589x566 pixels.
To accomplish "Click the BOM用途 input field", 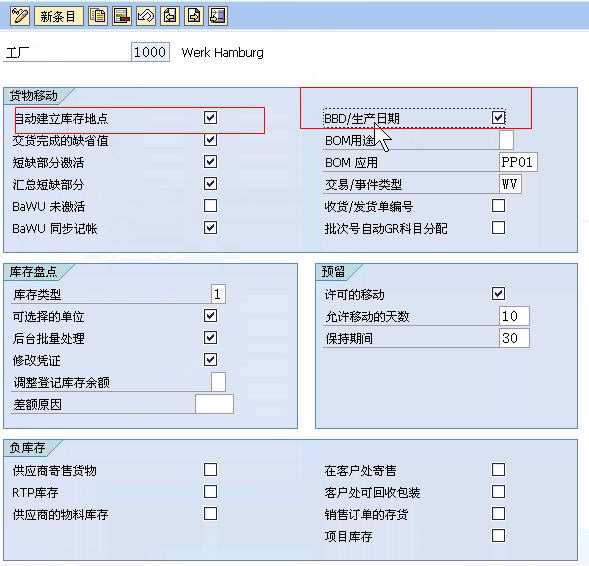I will 506,140.
